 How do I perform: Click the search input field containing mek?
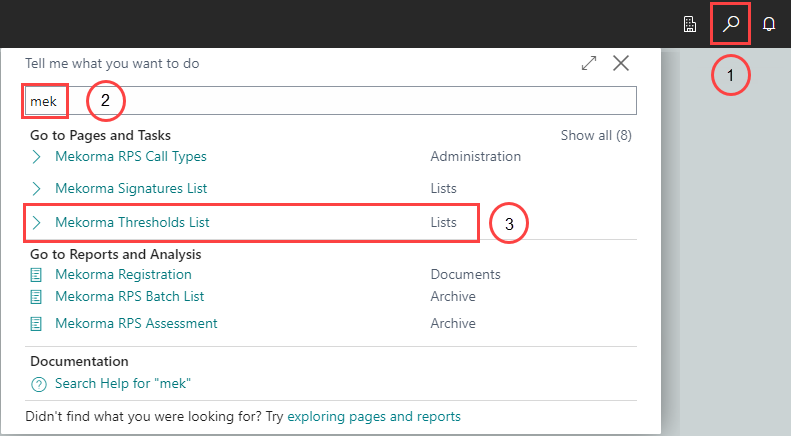(330, 100)
